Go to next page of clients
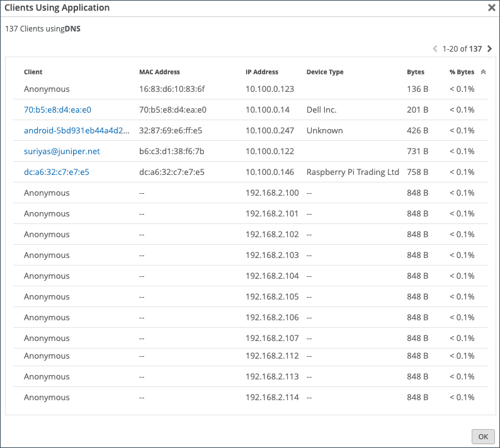The height and width of the screenshot is (448, 500). tap(489, 48)
